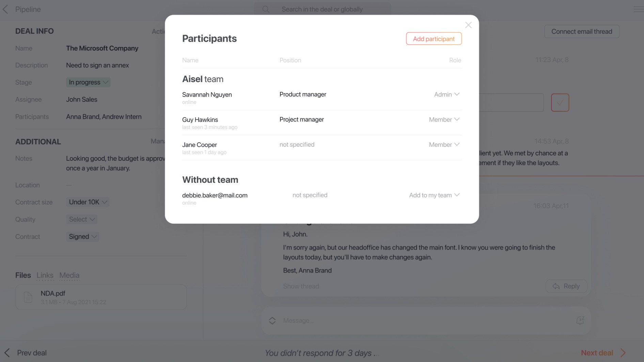Switch to the Media tab
This screenshot has height=362, width=644.
[69, 275]
